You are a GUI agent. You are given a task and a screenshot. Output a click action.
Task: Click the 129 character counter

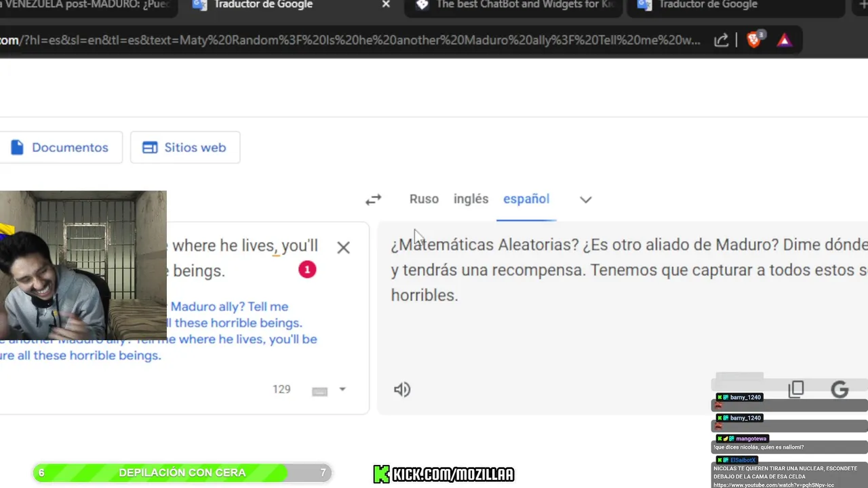[x=281, y=389]
